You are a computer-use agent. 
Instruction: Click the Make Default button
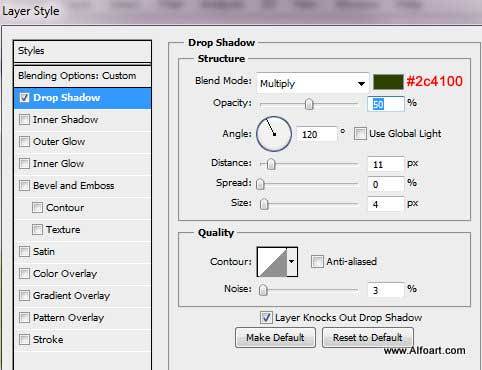pyautogui.click(x=275, y=338)
